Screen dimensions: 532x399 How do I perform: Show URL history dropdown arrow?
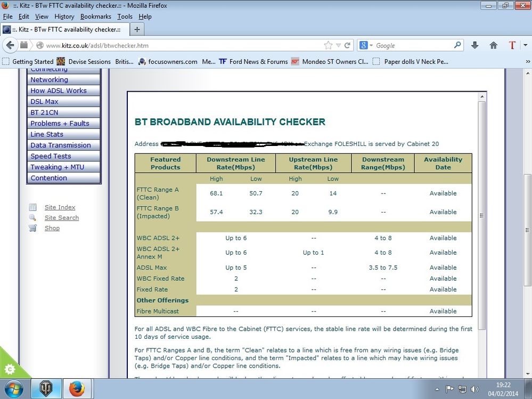pos(338,45)
